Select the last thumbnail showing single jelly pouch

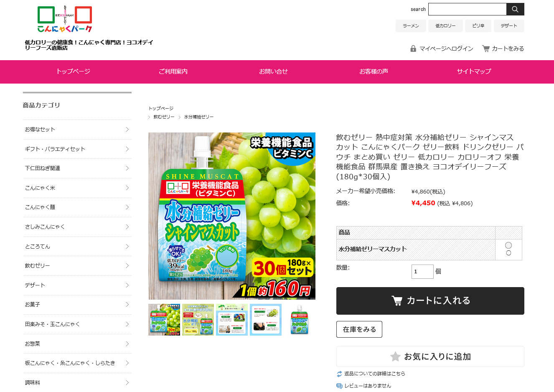[300, 320]
